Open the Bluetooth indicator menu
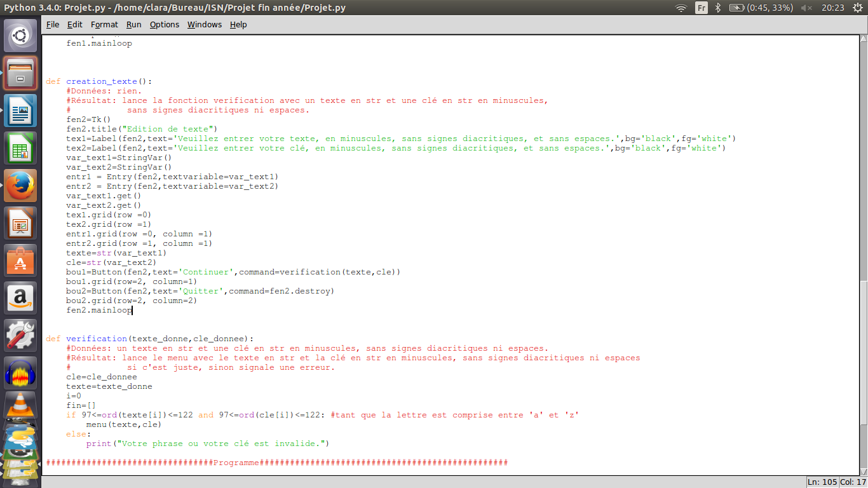The image size is (868, 488). pos(718,8)
